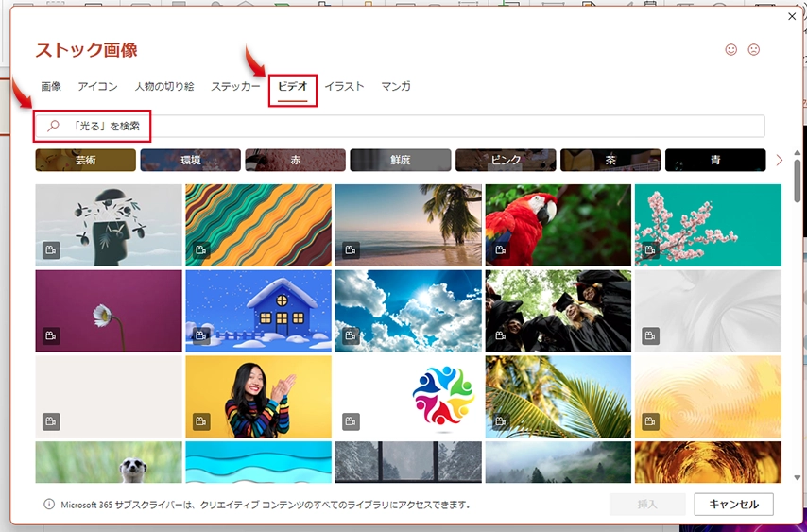Screen dimensions: 807x532
Task: Open the ステッカー tab
Action: coord(235,86)
